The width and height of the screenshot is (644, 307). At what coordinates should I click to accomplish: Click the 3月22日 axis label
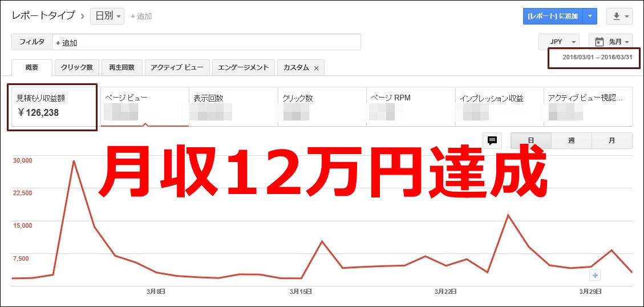[445, 292]
